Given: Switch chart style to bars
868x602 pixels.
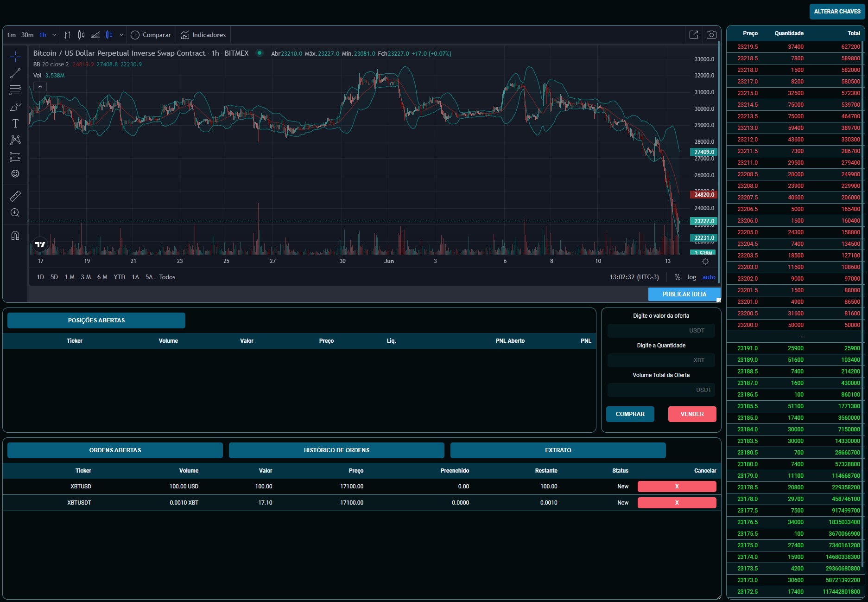Looking at the screenshot, I should (x=68, y=35).
